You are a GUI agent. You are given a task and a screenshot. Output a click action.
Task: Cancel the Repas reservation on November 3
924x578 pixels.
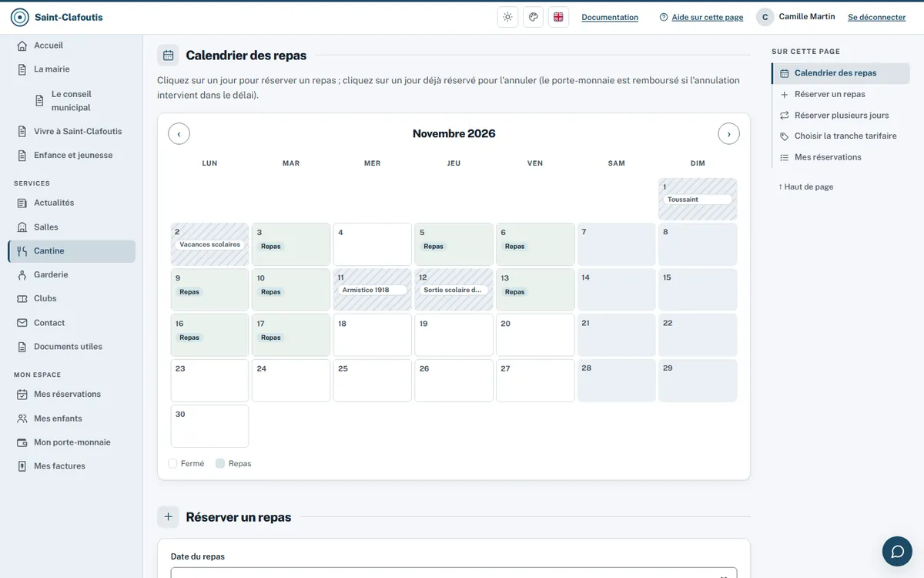tap(291, 244)
